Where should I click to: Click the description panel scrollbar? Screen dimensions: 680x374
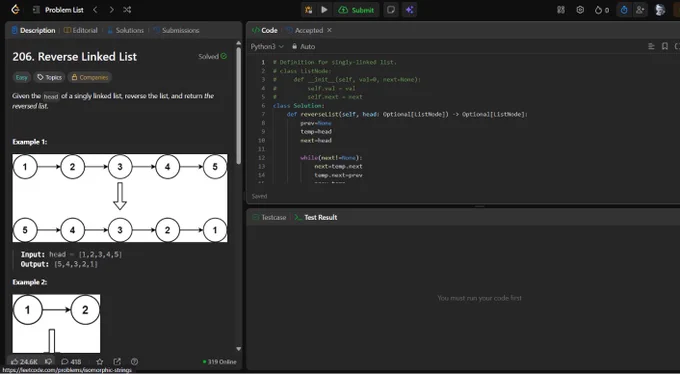pos(238,104)
